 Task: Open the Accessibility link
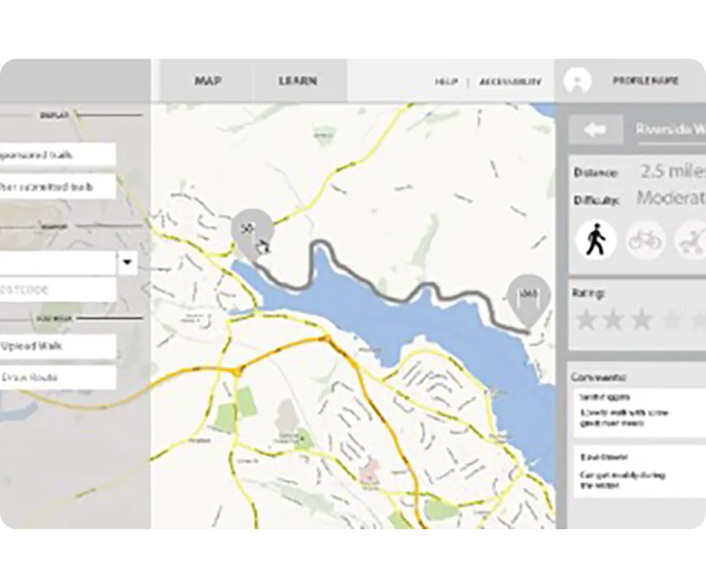point(510,82)
